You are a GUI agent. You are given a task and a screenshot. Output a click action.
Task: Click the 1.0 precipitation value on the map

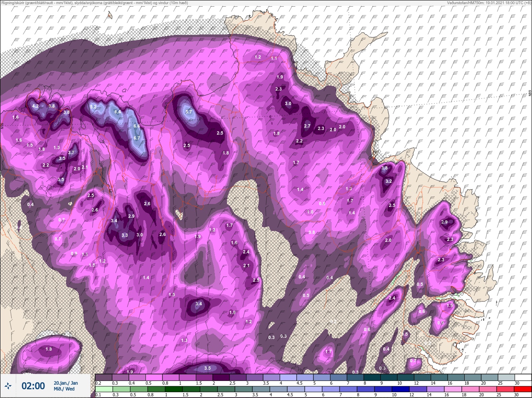[310, 212]
